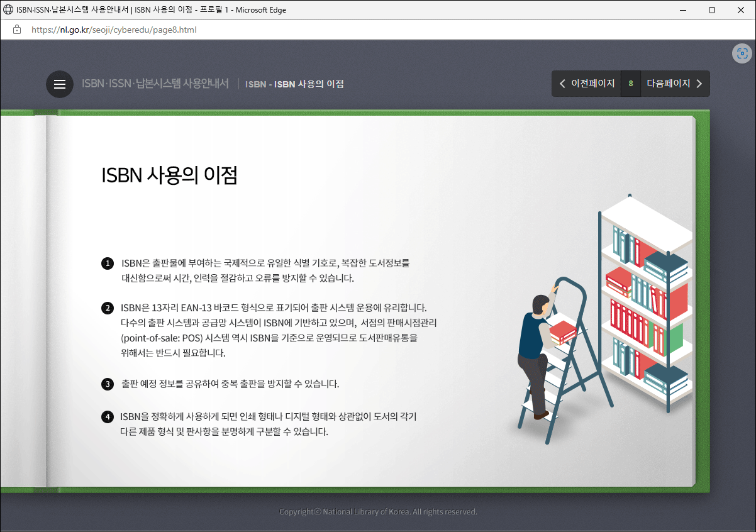View site information lock icon
The width and height of the screenshot is (756, 532).
17,30
